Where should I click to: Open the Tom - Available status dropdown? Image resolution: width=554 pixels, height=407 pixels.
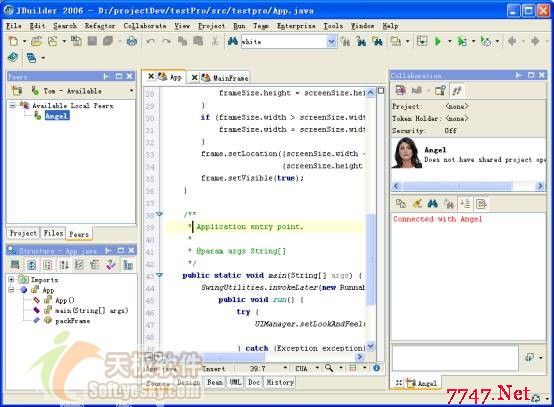(131, 91)
